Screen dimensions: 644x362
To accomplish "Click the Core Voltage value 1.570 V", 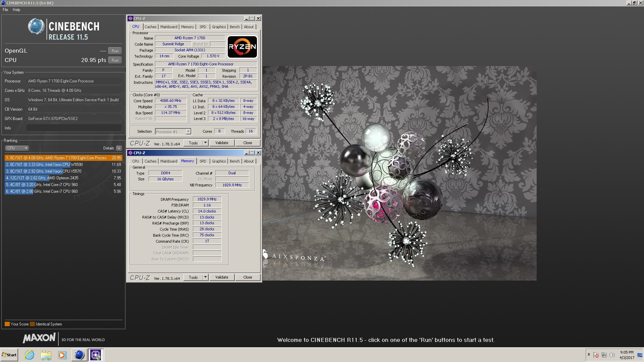I will 213,56.
